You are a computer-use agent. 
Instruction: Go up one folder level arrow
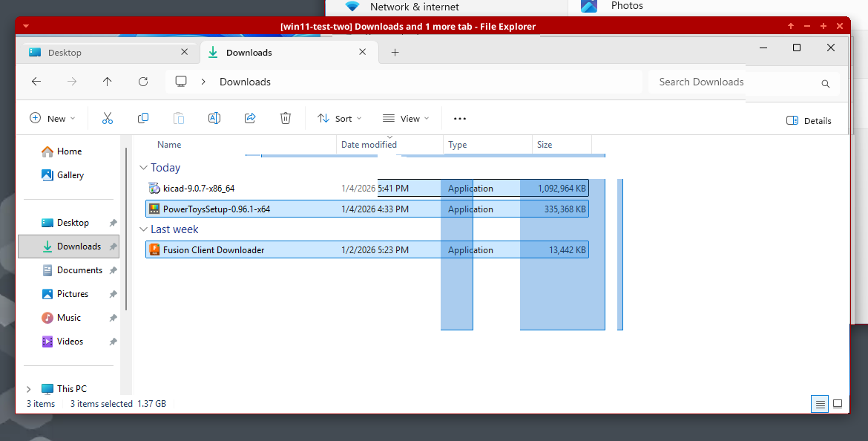tap(108, 82)
